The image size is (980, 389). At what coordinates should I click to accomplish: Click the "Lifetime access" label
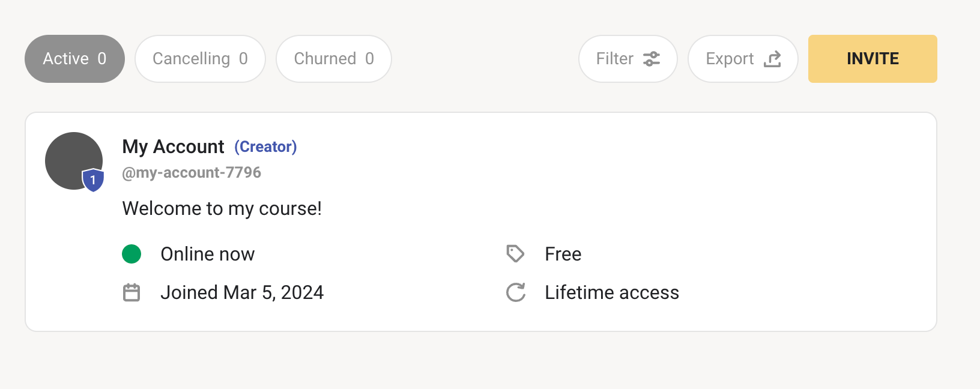tap(612, 292)
